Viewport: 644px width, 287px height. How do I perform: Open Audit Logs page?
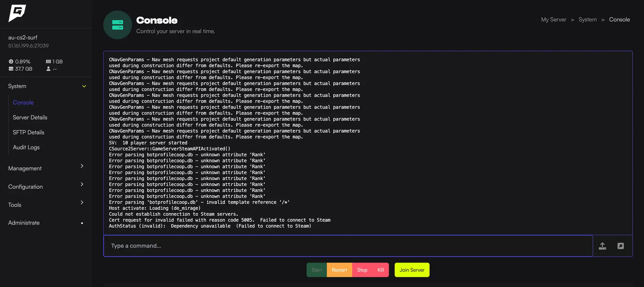(x=26, y=147)
